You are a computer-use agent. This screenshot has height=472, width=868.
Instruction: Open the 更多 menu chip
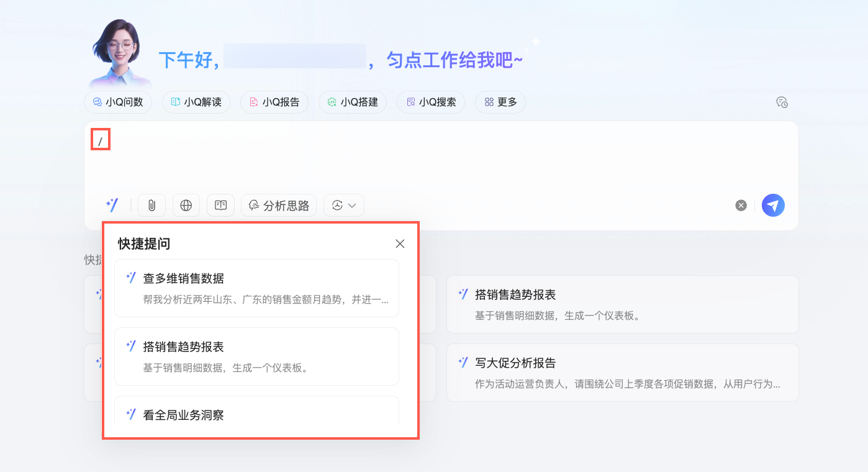point(500,102)
